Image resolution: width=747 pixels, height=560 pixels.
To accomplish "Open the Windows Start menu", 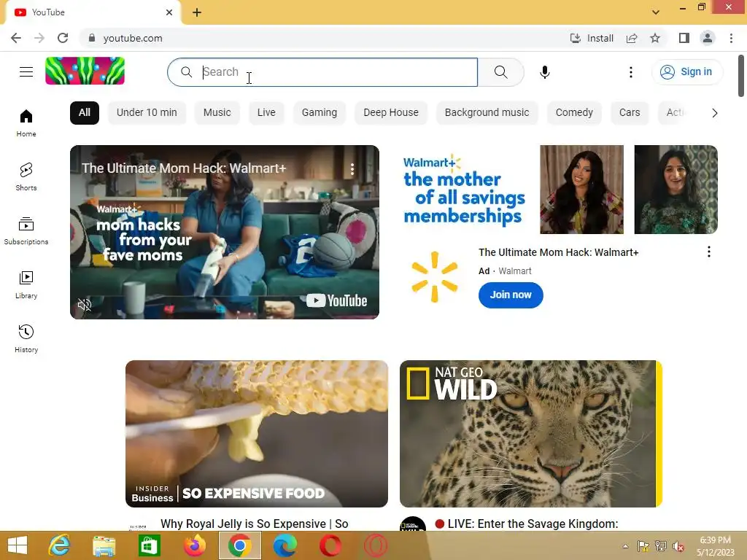I will pyautogui.click(x=18, y=545).
